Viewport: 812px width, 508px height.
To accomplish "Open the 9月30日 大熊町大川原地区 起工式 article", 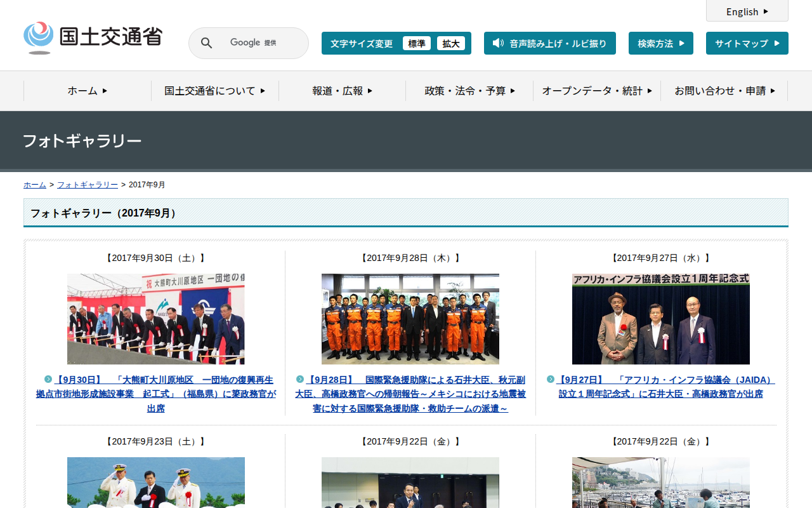I will (x=156, y=394).
